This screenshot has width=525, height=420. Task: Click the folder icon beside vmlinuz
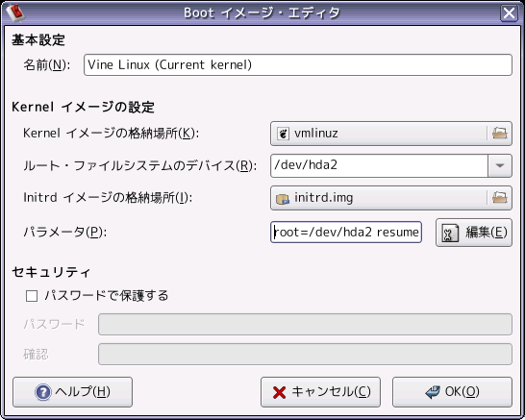[500, 134]
